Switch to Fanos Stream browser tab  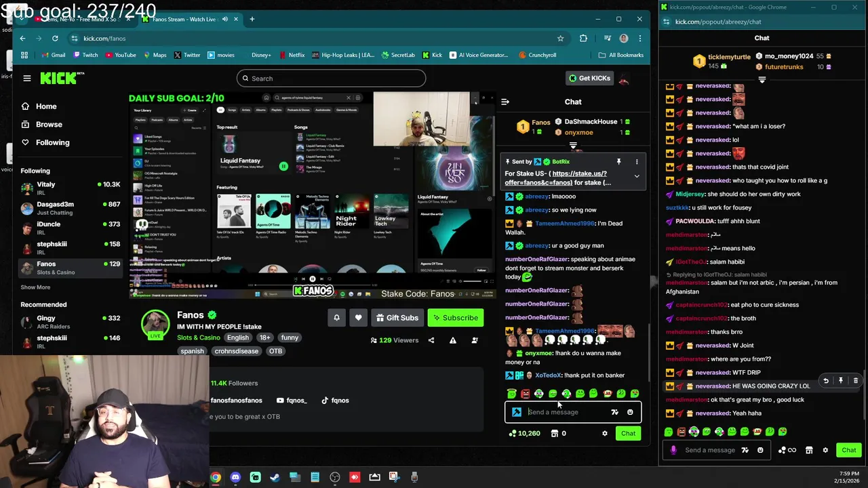pyautogui.click(x=189, y=19)
